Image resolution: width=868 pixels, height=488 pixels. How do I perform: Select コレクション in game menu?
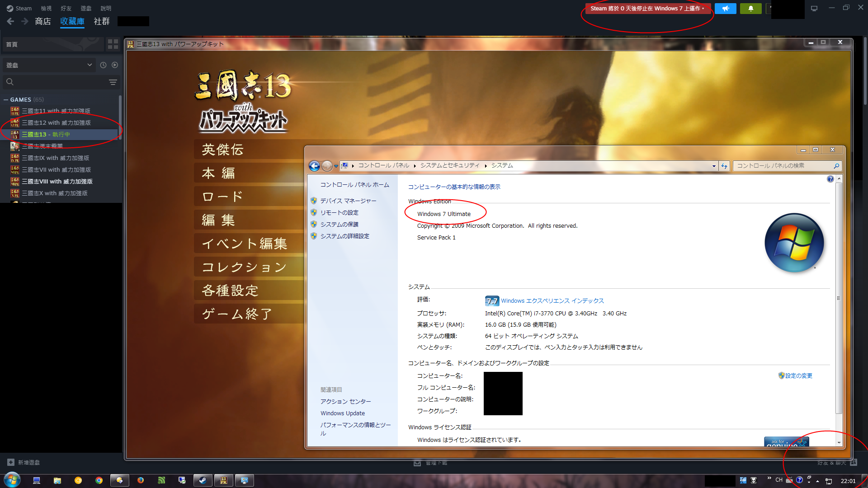pyautogui.click(x=249, y=267)
